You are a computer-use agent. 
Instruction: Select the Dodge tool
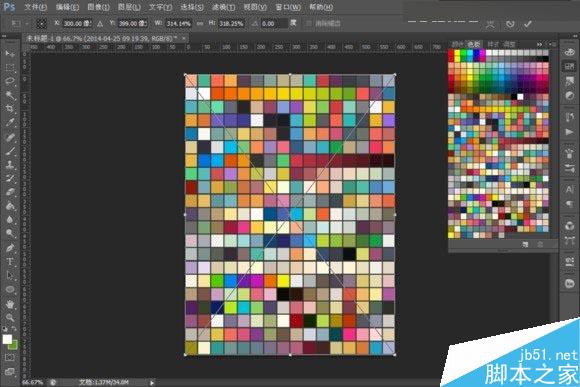tap(10, 233)
